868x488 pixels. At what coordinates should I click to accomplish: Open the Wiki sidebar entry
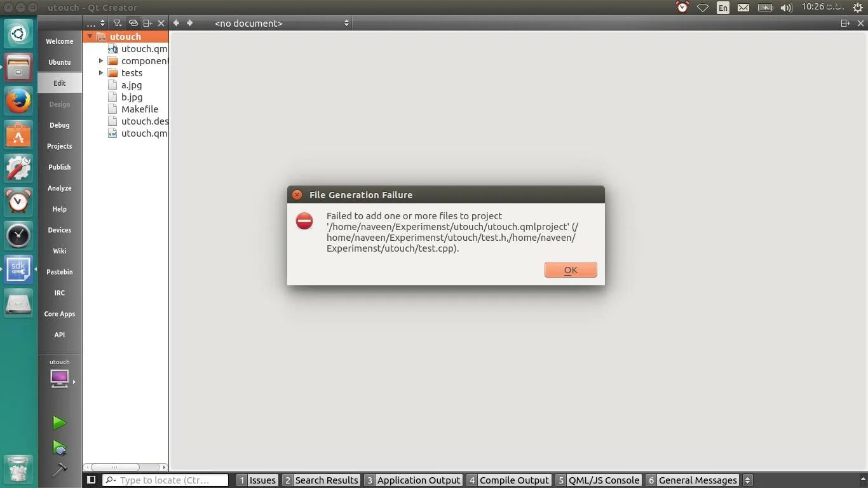coord(59,251)
